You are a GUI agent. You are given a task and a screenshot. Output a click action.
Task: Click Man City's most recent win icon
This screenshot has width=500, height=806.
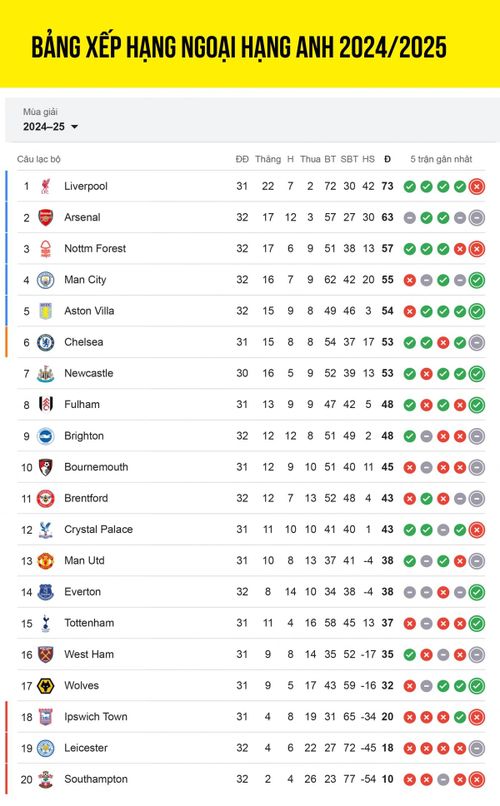[x=477, y=280]
